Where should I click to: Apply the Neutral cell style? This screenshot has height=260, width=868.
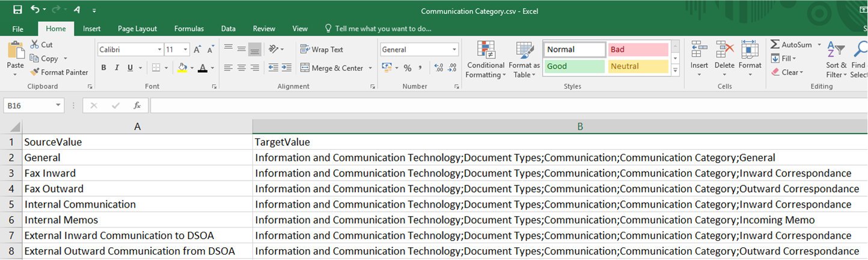click(x=638, y=66)
